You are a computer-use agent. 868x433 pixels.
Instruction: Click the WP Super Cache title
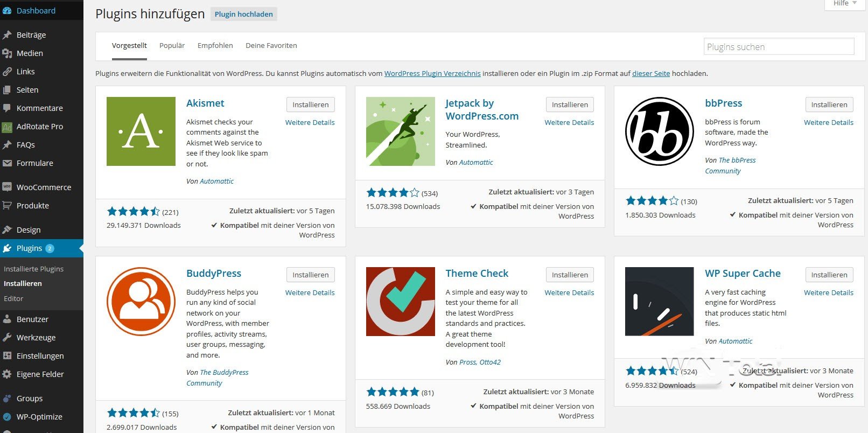743,273
